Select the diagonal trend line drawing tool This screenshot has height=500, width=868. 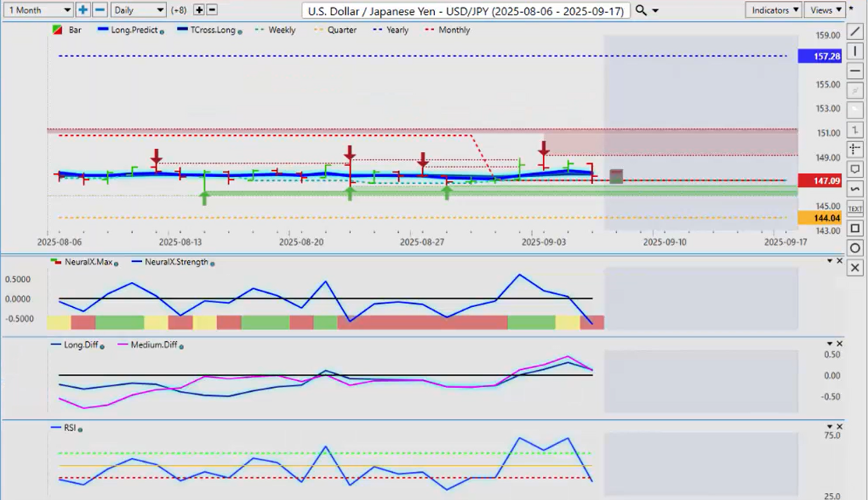855,32
